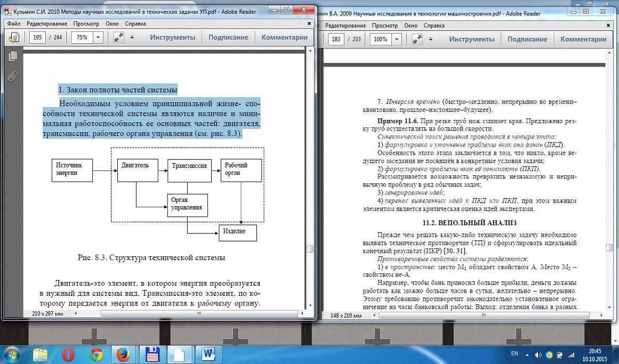Click caption Рис. 8.3. Структура технической системы
619x364 pixels.
click(x=151, y=258)
